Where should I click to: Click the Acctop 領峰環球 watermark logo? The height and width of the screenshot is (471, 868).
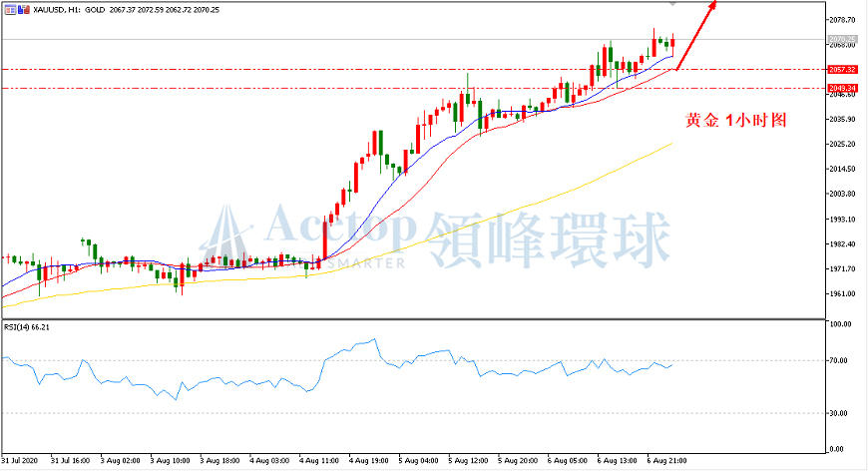(435, 237)
